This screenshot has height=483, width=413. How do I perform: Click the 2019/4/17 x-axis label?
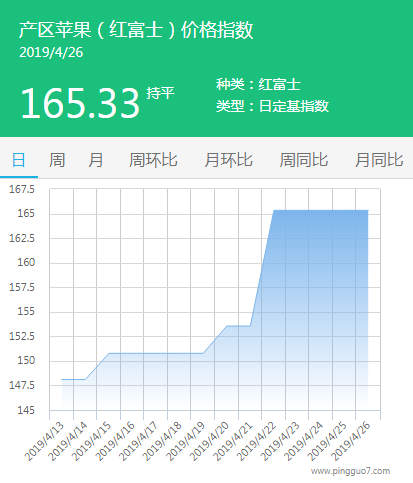[x=139, y=441]
